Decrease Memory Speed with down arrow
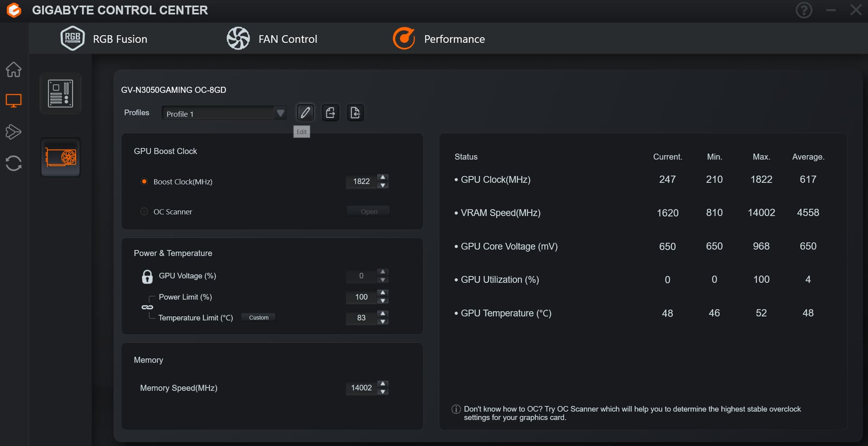The width and height of the screenshot is (868, 446). [x=383, y=392]
